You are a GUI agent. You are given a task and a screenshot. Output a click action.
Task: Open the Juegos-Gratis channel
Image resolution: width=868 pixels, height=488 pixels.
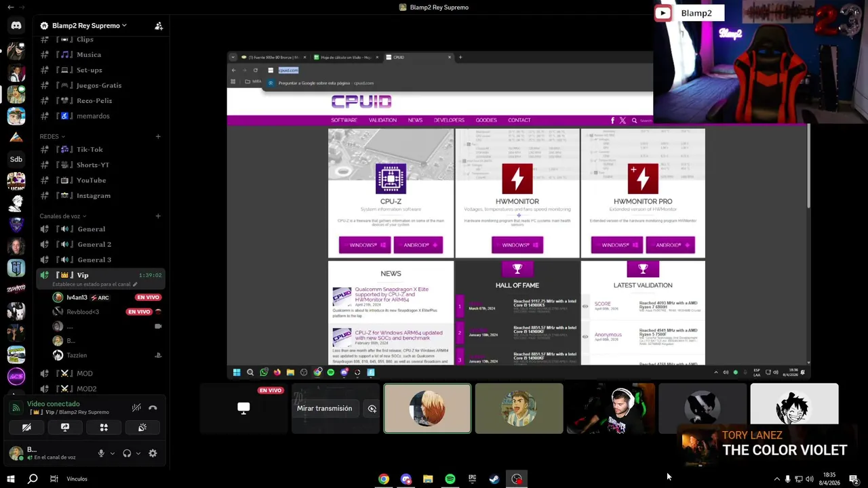click(100, 85)
